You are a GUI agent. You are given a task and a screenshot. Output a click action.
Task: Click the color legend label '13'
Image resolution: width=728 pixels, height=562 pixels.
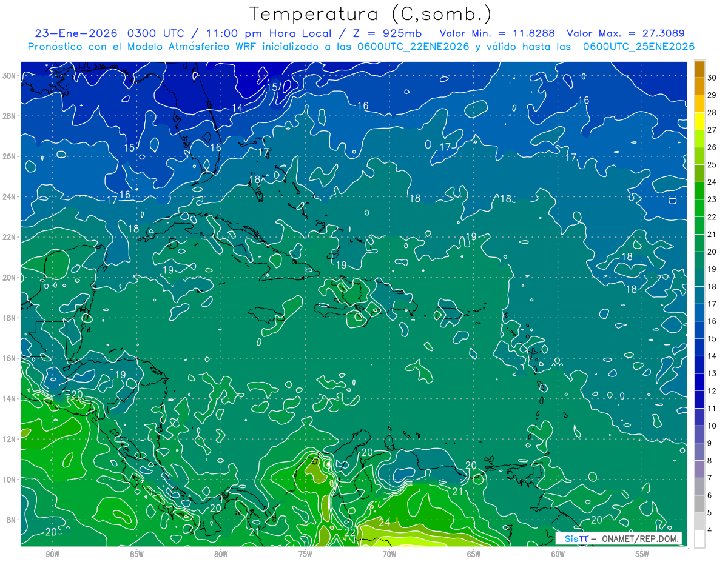click(712, 373)
